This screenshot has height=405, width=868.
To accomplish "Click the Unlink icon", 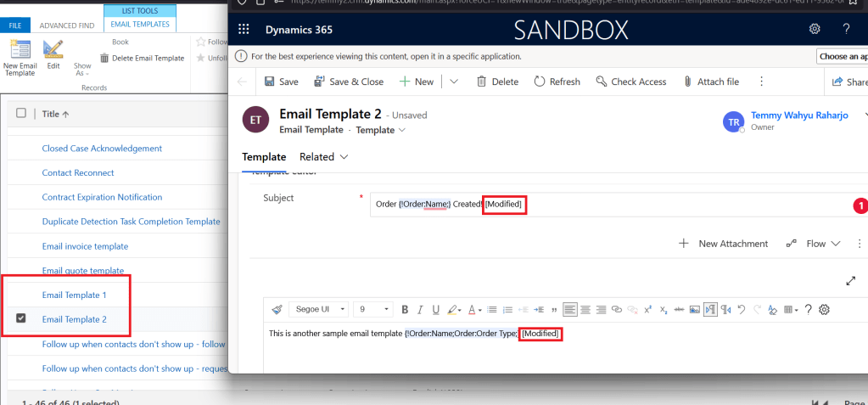I will coord(632,309).
